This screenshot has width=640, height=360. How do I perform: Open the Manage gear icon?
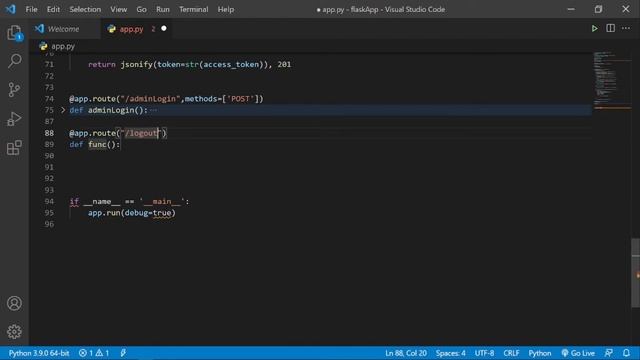pyautogui.click(x=14, y=331)
